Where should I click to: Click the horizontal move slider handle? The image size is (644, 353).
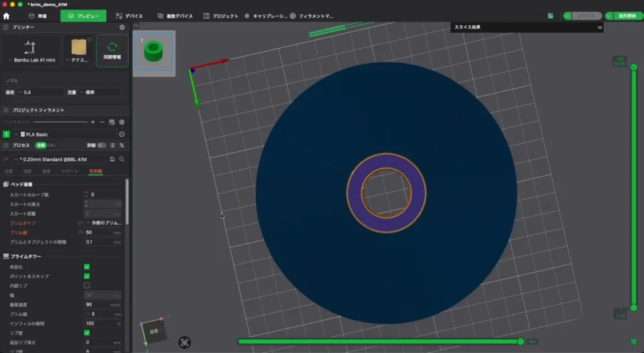pyautogui.click(x=520, y=342)
